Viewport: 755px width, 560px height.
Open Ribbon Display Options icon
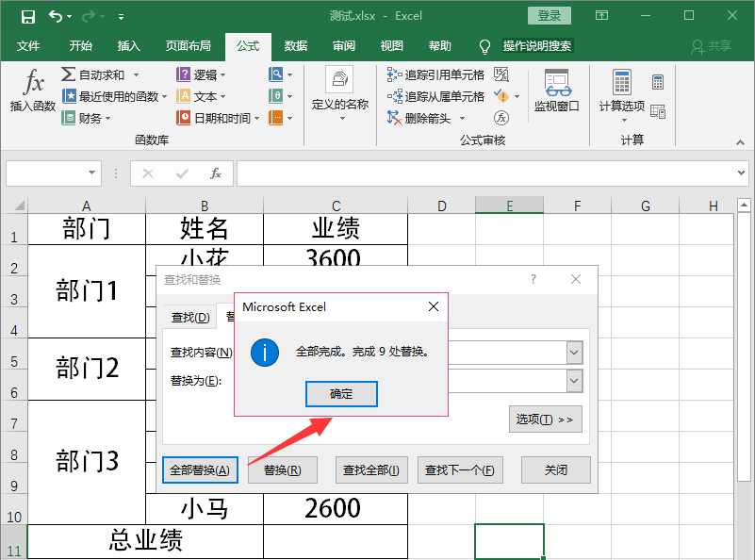point(602,16)
